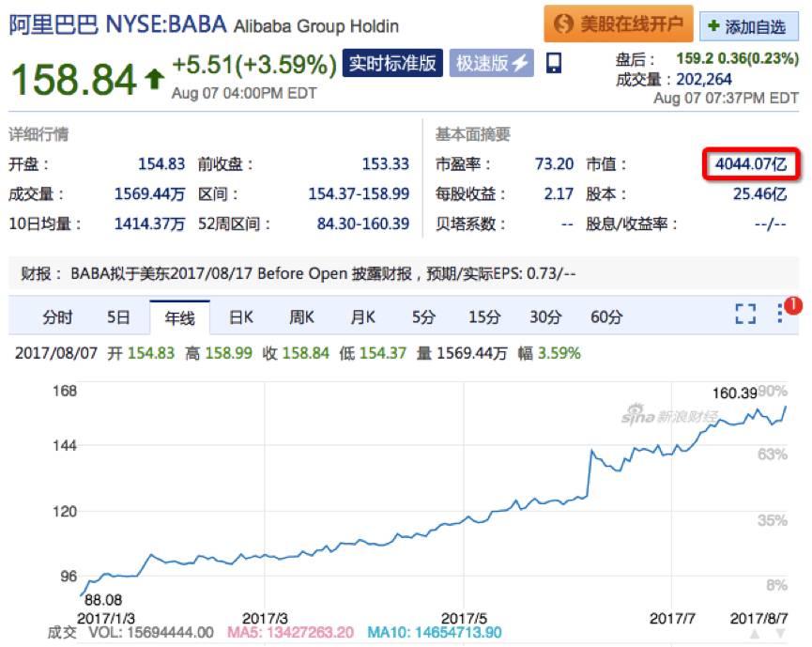
Task: Switch to 日K chart tab
Action: click(x=241, y=316)
